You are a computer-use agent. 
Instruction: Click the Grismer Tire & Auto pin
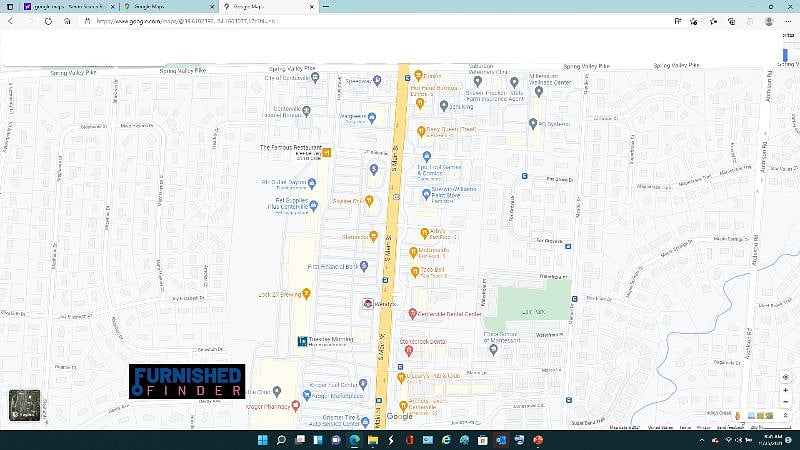click(365, 422)
